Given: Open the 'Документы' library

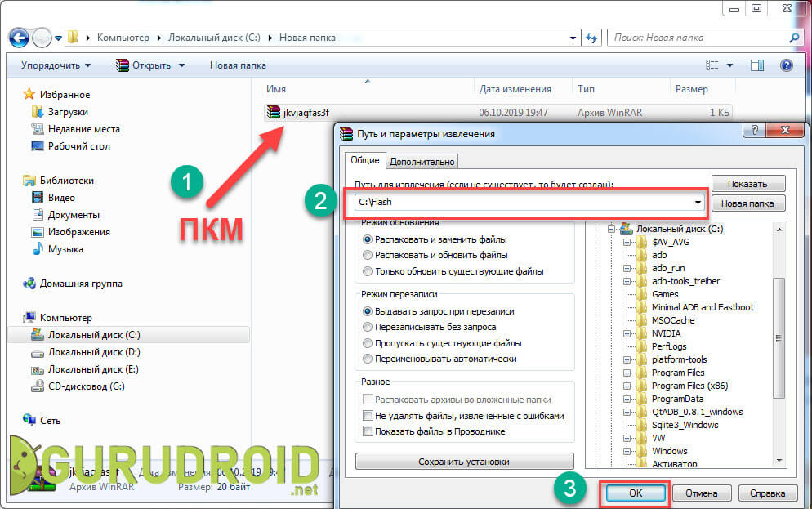Looking at the screenshot, I should (x=74, y=214).
